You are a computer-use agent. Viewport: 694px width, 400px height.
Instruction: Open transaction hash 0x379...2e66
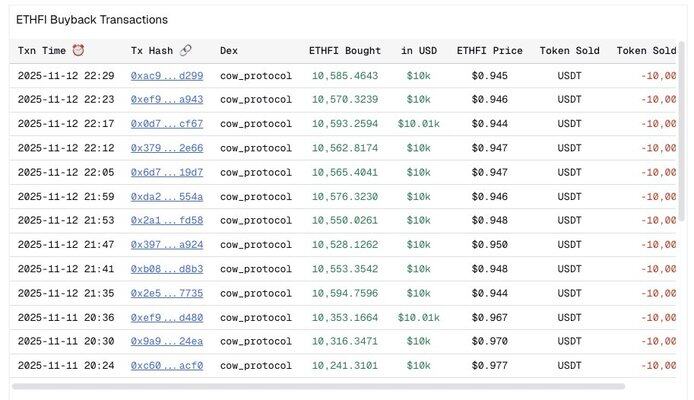click(166, 148)
